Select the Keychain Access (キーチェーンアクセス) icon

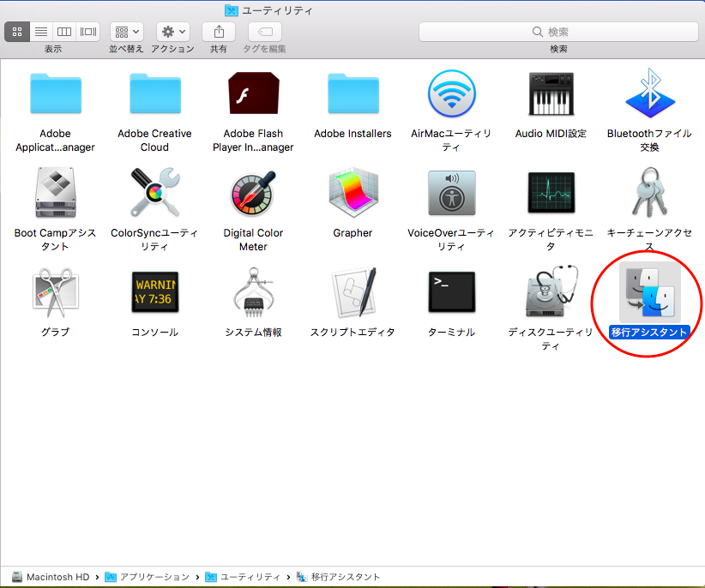(x=649, y=193)
